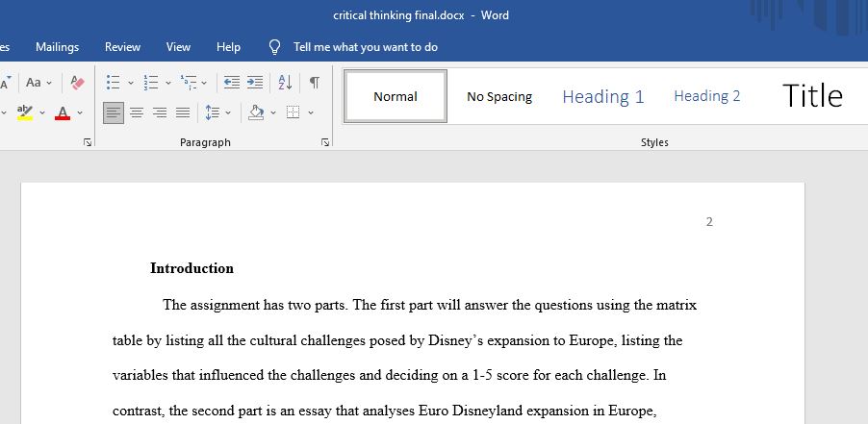Image resolution: width=868 pixels, height=424 pixels.
Task: Open Text Highlight Color dropdown arrow
Action: pyautogui.click(x=42, y=113)
